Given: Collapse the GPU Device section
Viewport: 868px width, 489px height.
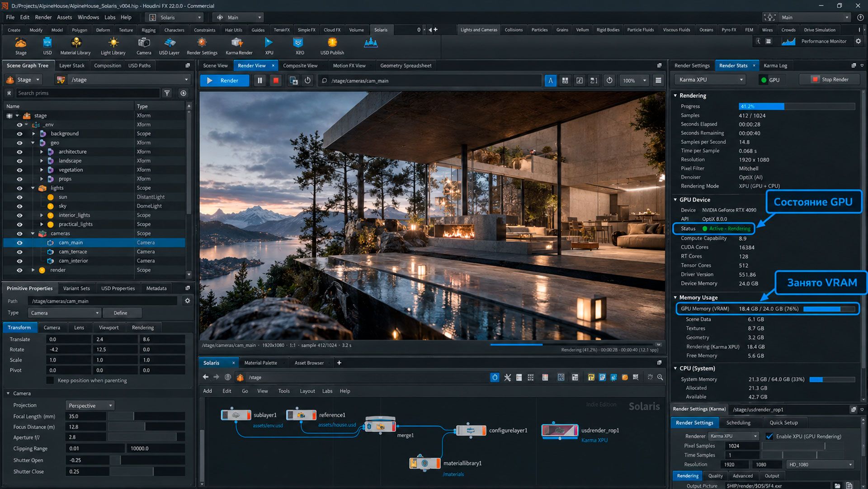Looking at the screenshot, I should click(x=675, y=199).
